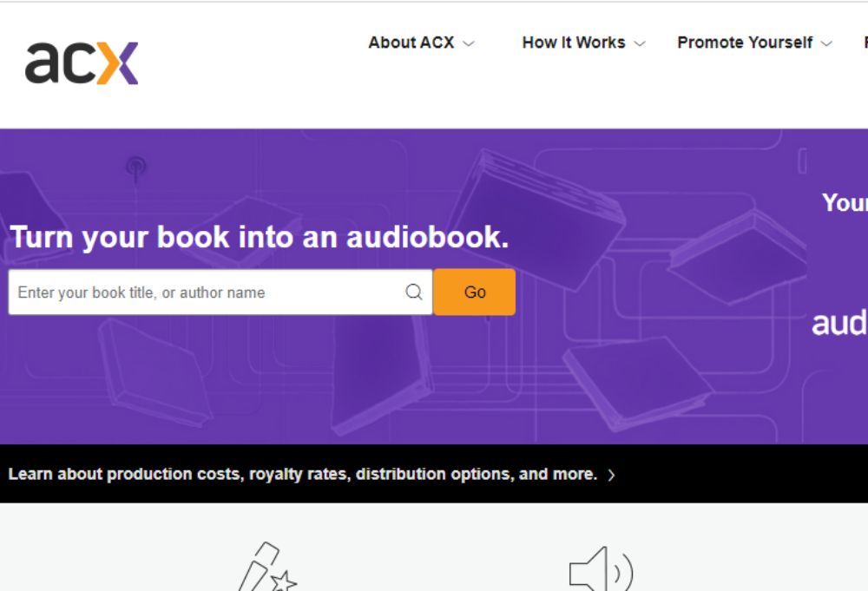The height and width of the screenshot is (591, 868).
Task: Click the speaker sound icon
Action: coord(601,571)
